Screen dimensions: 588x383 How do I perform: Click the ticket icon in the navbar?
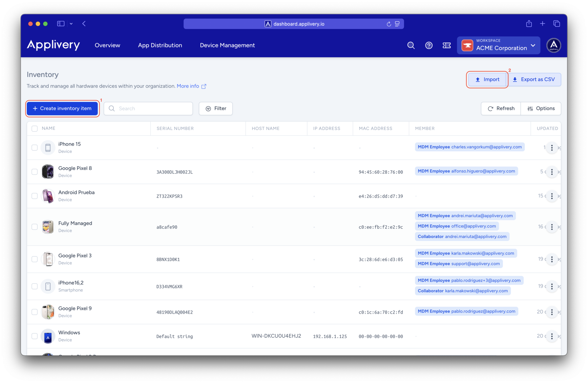tap(446, 45)
